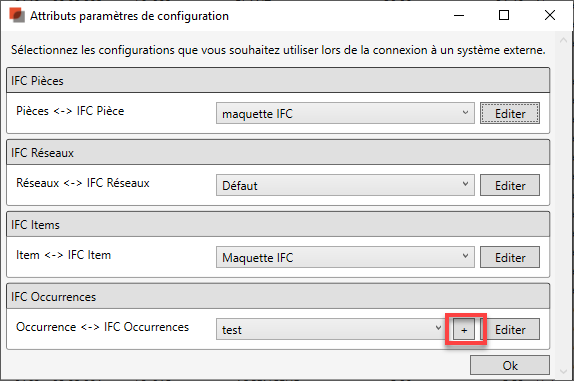Viewport: 574px width, 381px height.
Task: Select the IFC Items section header
Action: click(x=278, y=224)
